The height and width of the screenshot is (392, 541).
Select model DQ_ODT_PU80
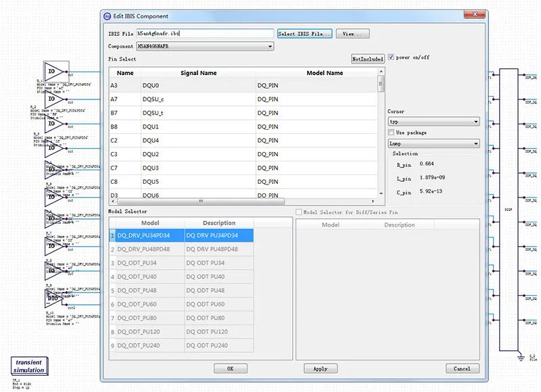click(150, 318)
